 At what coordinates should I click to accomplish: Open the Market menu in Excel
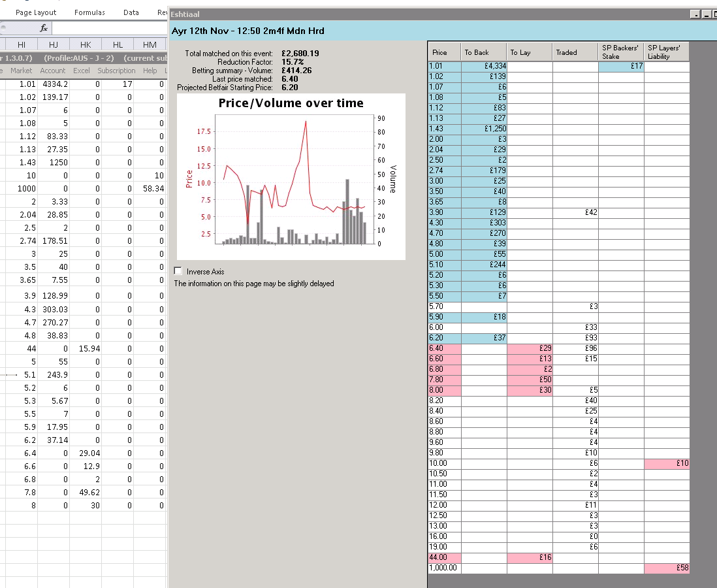coord(21,71)
